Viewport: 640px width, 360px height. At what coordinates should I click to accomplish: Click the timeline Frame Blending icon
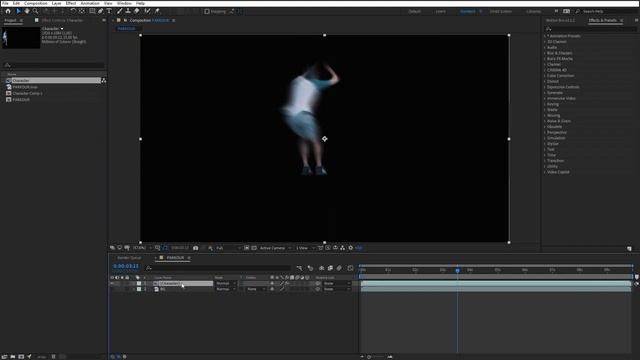click(x=330, y=268)
